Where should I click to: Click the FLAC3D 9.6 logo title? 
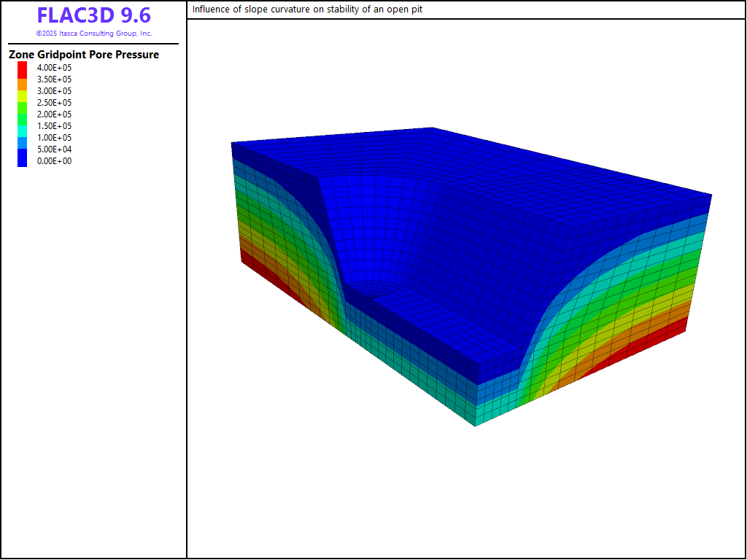click(x=93, y=16)
